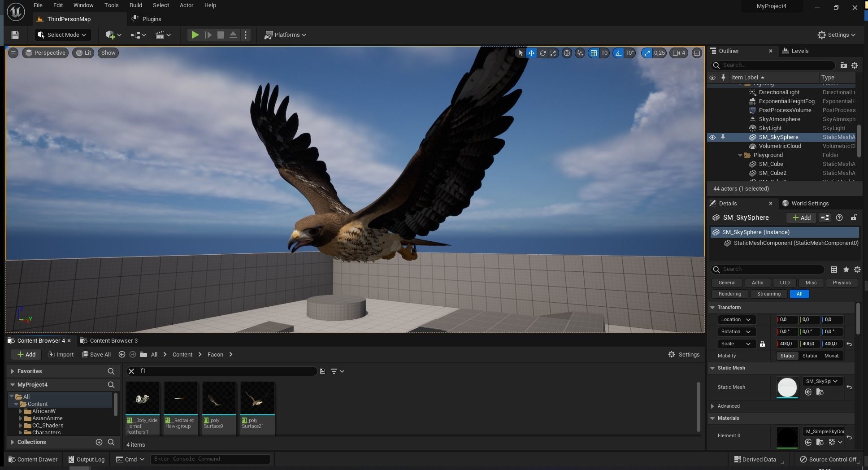Set grid snap value 10

(604, 53)
